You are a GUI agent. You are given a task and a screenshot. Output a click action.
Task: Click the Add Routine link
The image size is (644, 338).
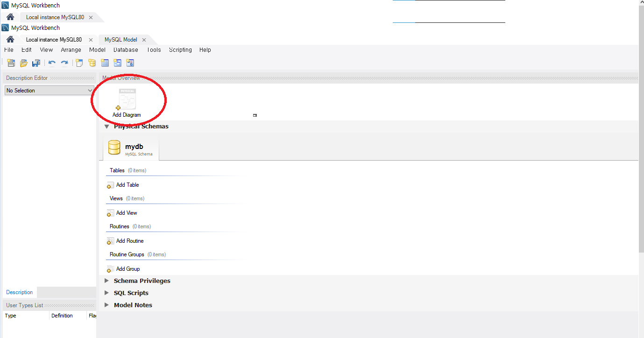[130, 241]
